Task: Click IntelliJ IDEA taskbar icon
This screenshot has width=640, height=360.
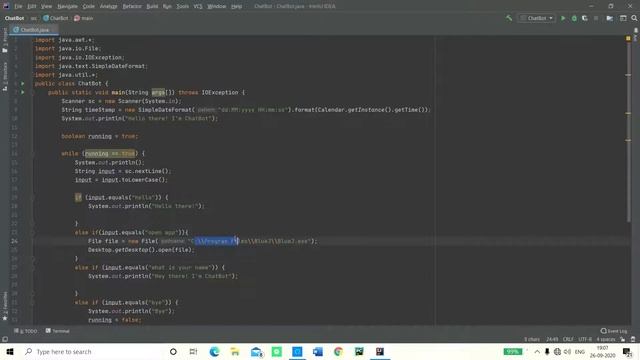Action: click(x=380, y=351)
